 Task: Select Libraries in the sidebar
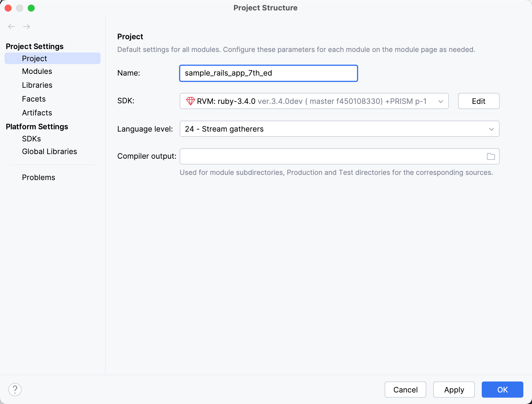pyautogui.click(x=37, y=85)
